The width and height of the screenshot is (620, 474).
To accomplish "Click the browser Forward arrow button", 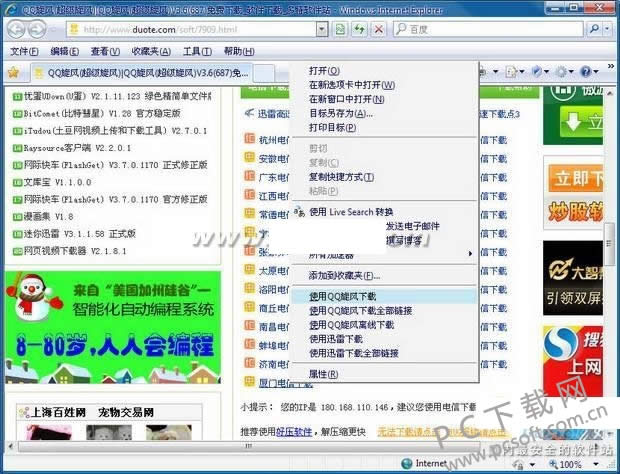I will coord(37,29).
